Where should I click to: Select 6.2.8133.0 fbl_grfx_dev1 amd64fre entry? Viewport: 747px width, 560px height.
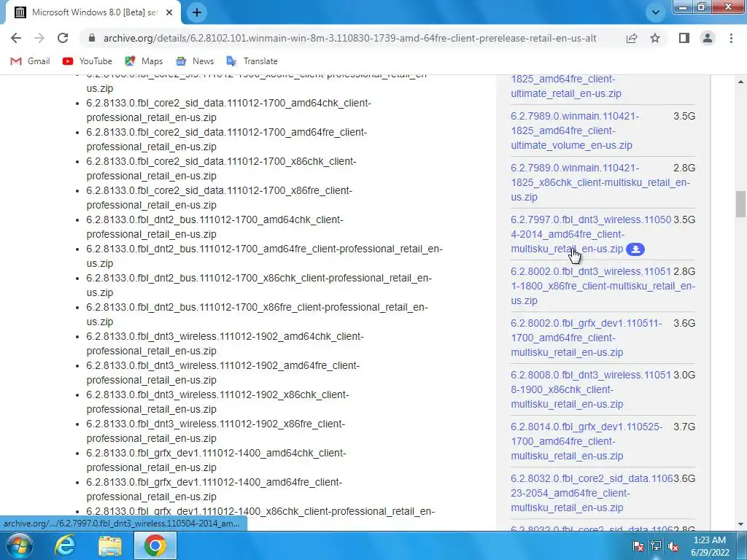214,489
